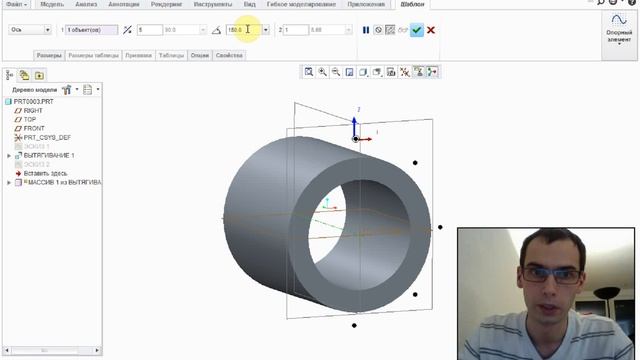Open the Рендеринг ribbon tab
The image size is (640, 360).
166,4
